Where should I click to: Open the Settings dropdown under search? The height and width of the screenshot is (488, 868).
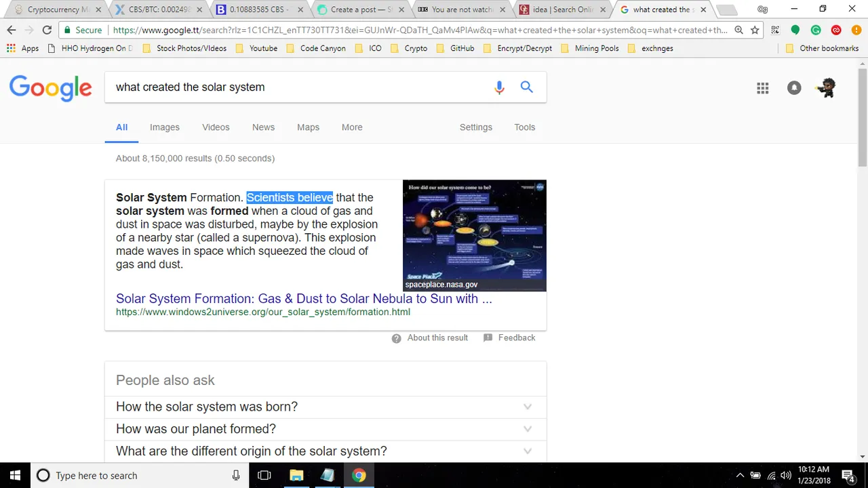pos(476,127)
